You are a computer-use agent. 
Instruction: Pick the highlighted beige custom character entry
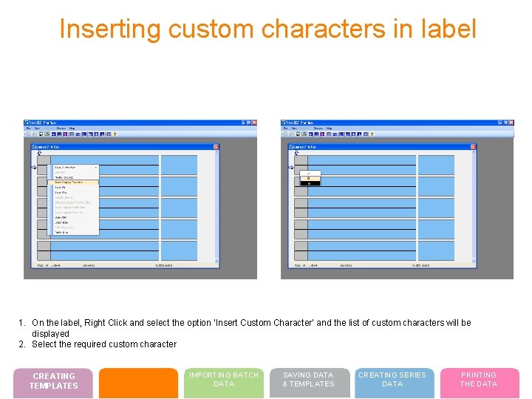coord(310,179)
